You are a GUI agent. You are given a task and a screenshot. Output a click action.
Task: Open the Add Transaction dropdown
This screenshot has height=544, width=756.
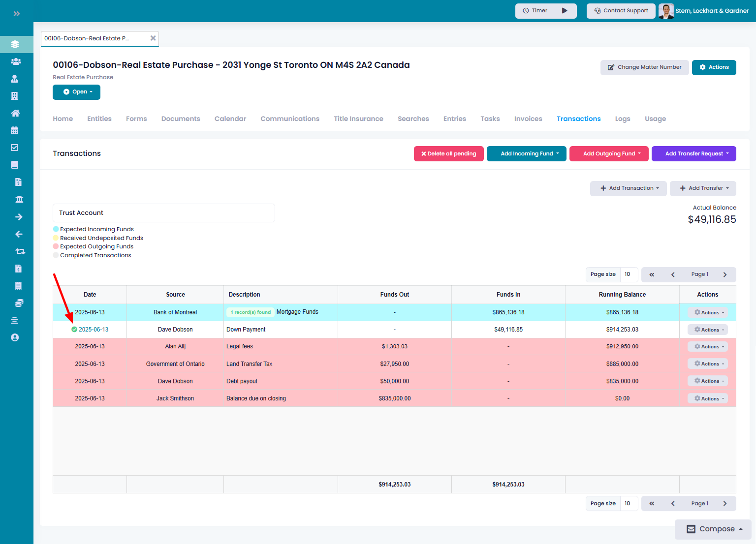(x=629, y=188)
